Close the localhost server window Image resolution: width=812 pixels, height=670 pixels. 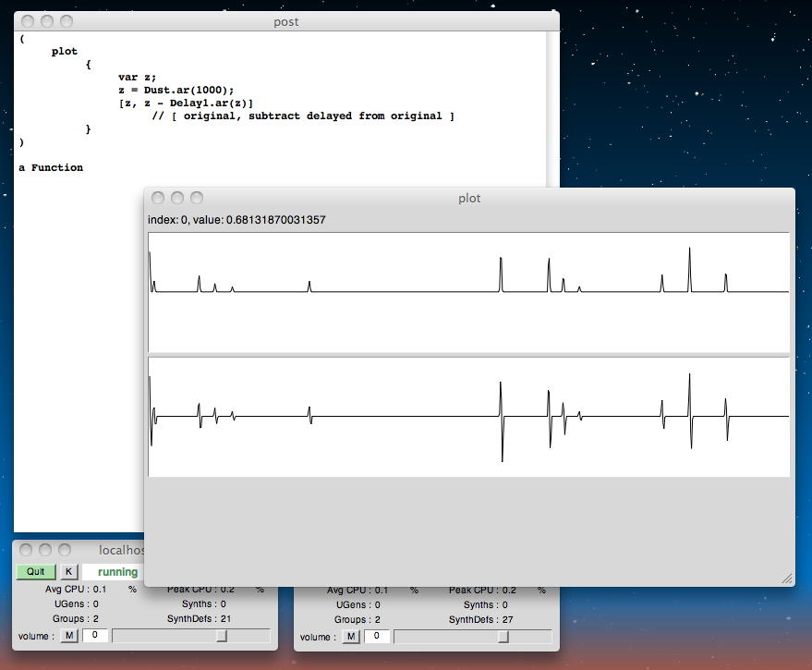[x=26, y=550]
